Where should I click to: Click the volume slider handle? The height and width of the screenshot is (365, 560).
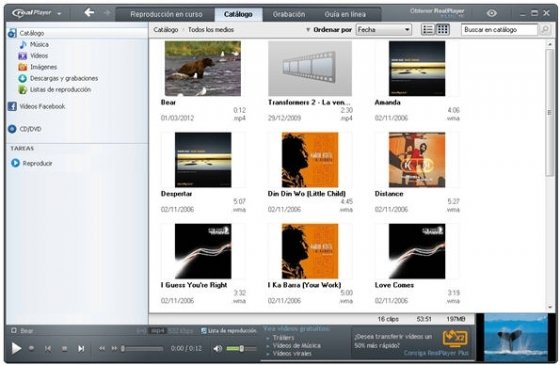coord(242,348)
